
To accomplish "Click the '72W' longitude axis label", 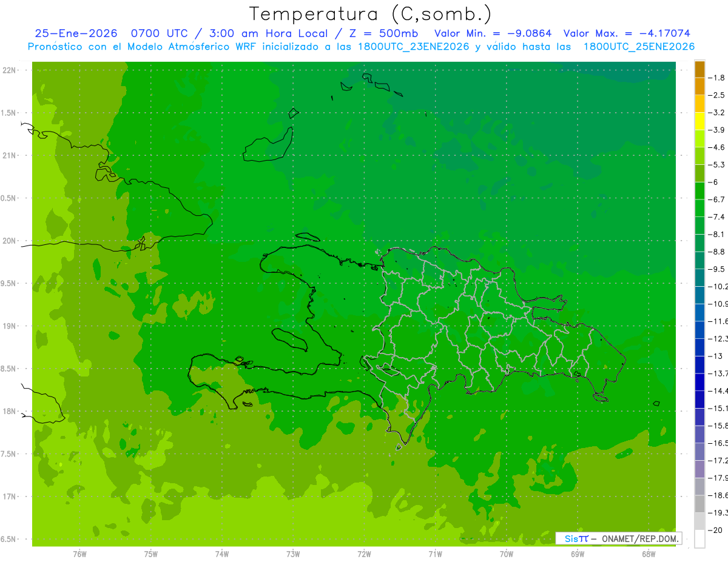I will tap(364, 554).
